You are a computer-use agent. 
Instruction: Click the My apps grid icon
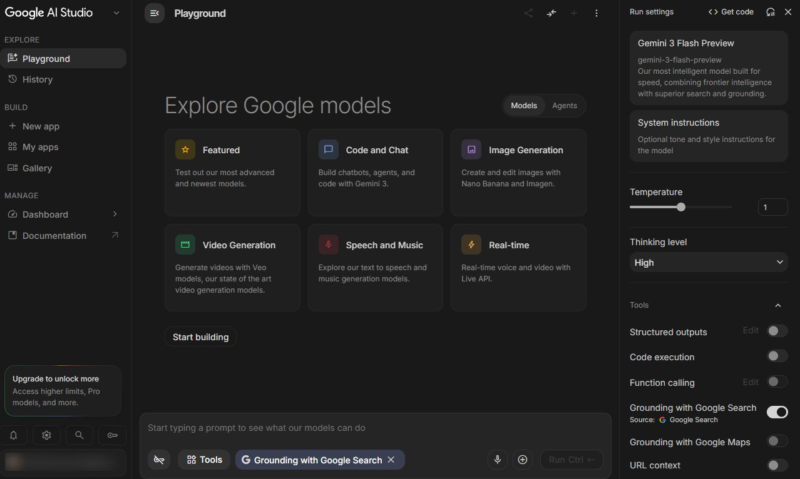point(13,147)
